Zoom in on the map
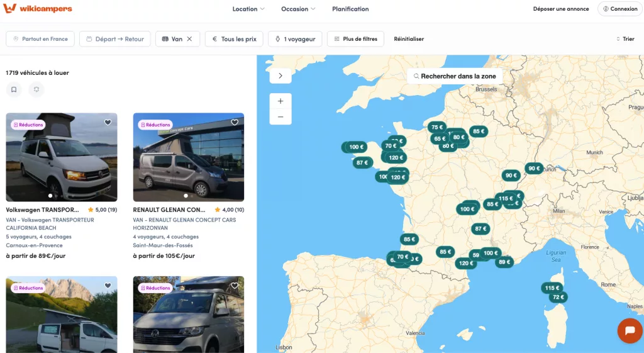 pos(280,101)
